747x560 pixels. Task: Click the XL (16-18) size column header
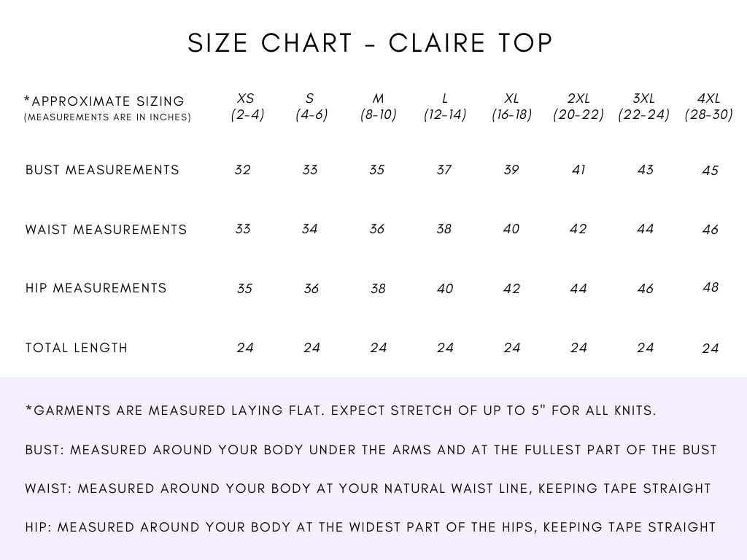click(511, 106)
